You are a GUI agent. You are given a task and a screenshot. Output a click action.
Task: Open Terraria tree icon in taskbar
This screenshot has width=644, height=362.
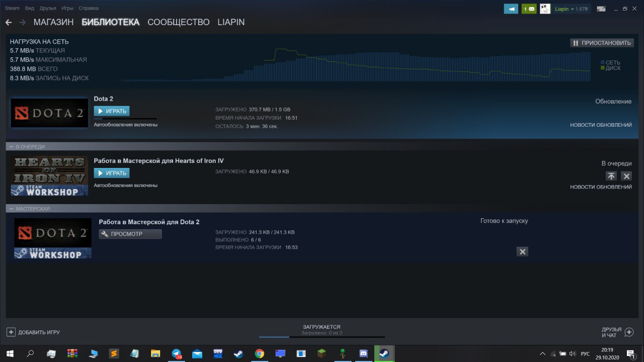coord(342,353)
